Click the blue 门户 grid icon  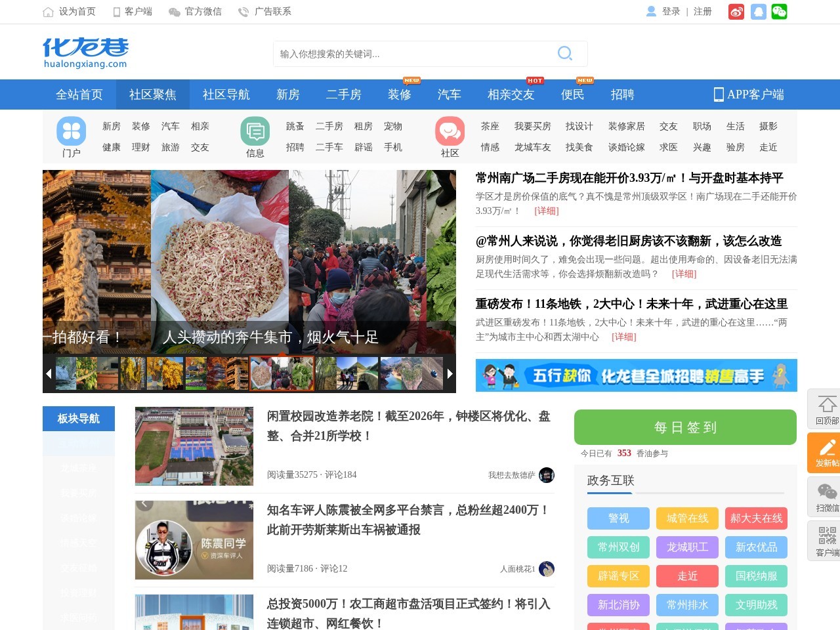coord(71,130)
